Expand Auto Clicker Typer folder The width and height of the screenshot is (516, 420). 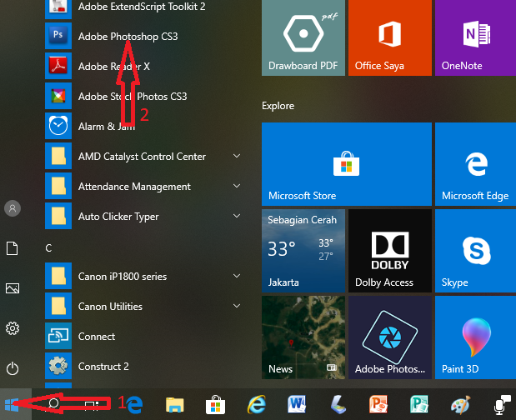click(237, 216)
